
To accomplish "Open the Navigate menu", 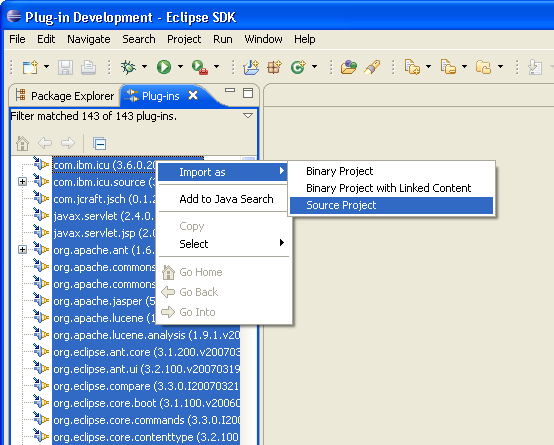I will [89, 39].
